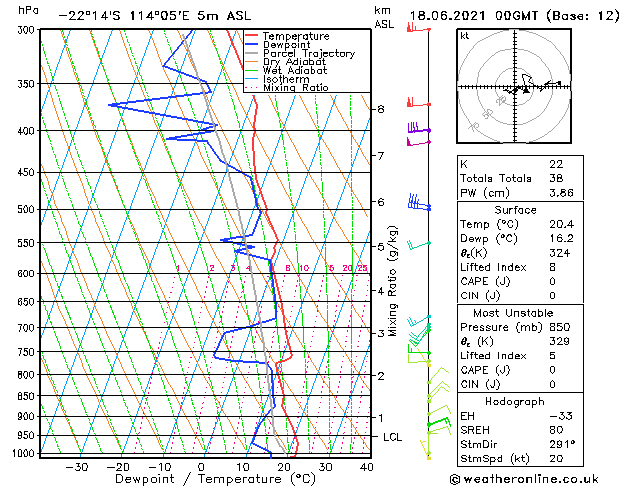Click the "Surface" section heading
The width and height of the screenshot is (629, 486).
(x=515, y=210)
